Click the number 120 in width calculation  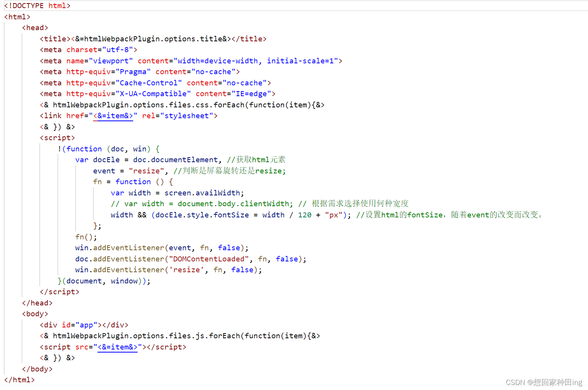(305, 215)
